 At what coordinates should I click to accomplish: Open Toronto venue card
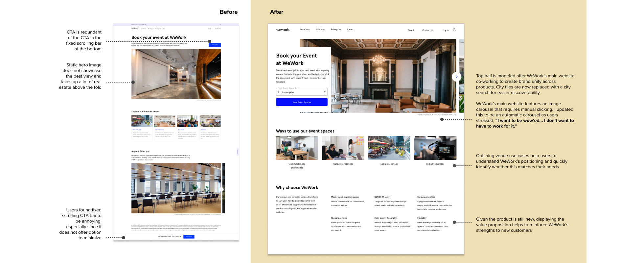210,128
